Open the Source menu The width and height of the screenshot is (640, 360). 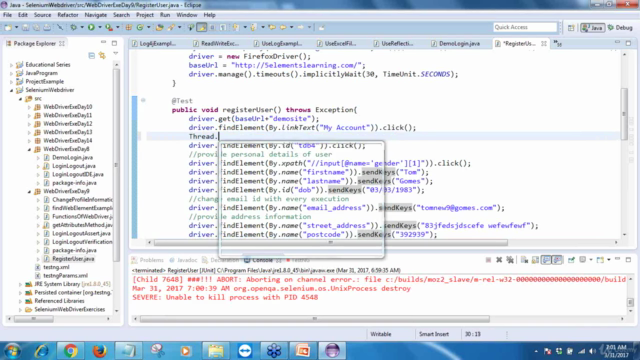pos(42,15)
